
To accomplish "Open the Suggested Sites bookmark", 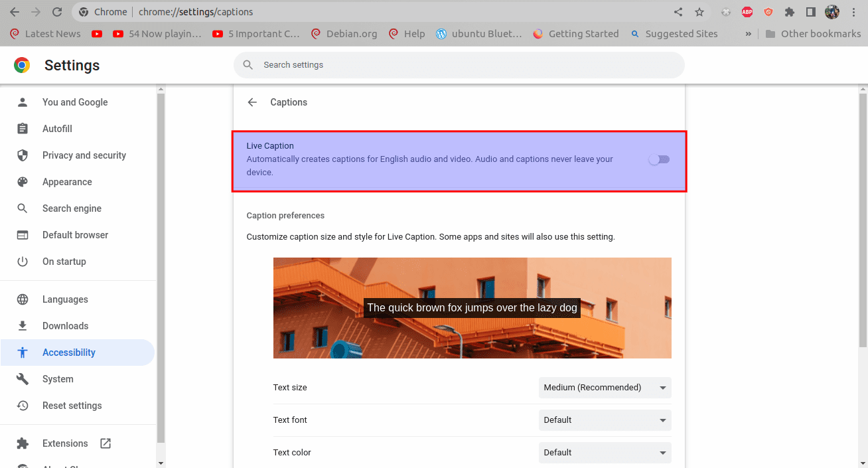I will (x=674, y=34).
